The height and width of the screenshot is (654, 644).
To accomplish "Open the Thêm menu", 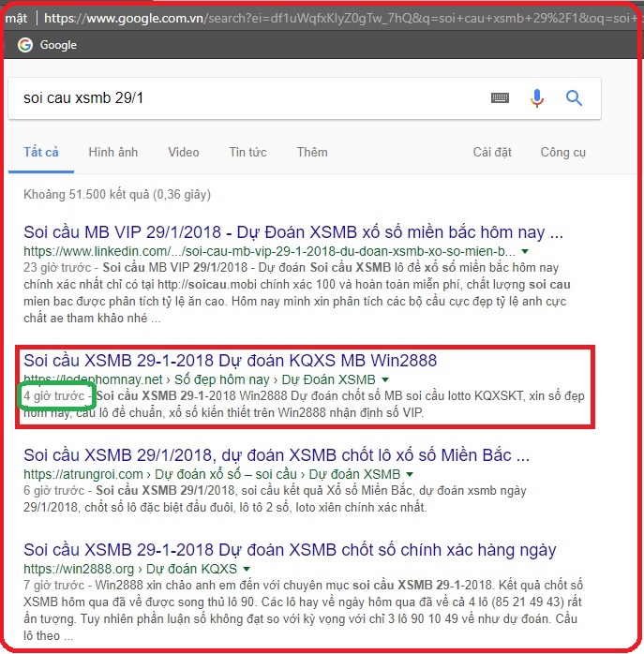I will coord(312,152).
